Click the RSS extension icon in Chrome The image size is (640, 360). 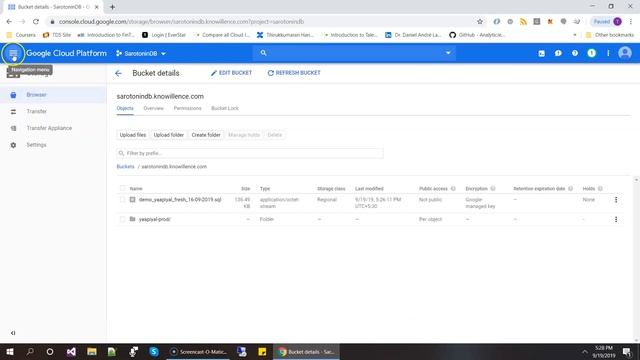click(x=523, y=21)
